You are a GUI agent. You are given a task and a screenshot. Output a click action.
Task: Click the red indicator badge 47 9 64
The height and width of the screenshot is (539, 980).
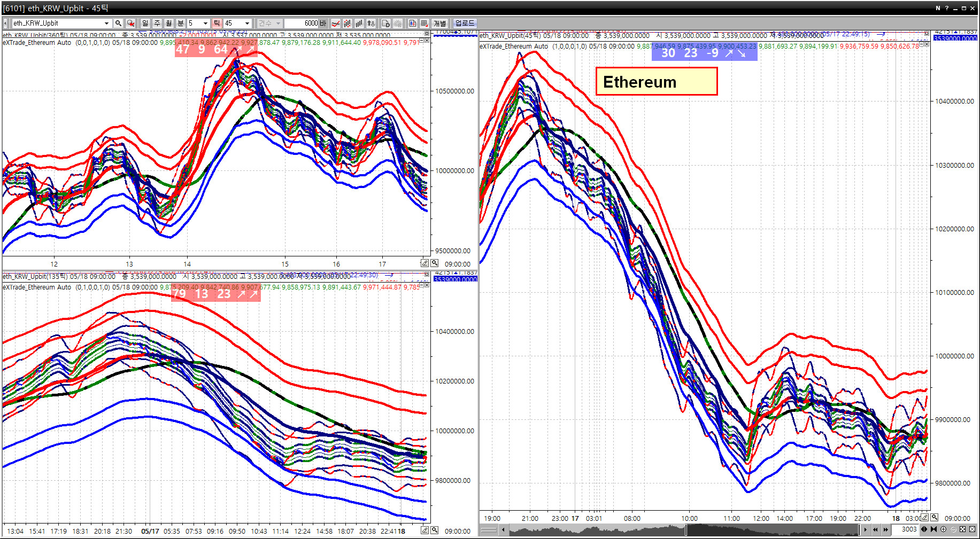pyautogui.click(x=217, y=49)
